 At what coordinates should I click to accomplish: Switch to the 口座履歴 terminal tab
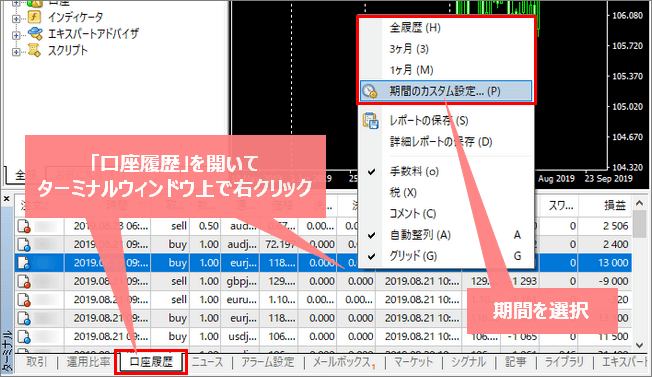(x=151, y=362)
